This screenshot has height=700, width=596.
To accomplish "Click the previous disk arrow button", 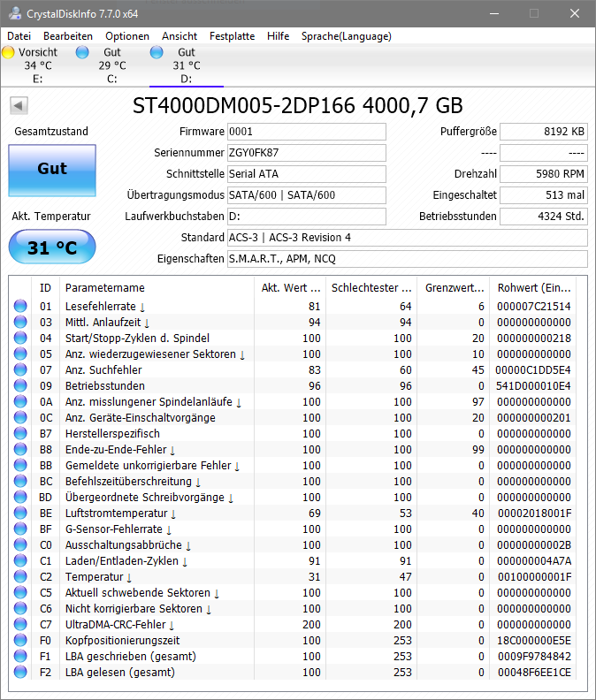I will 19,106.
